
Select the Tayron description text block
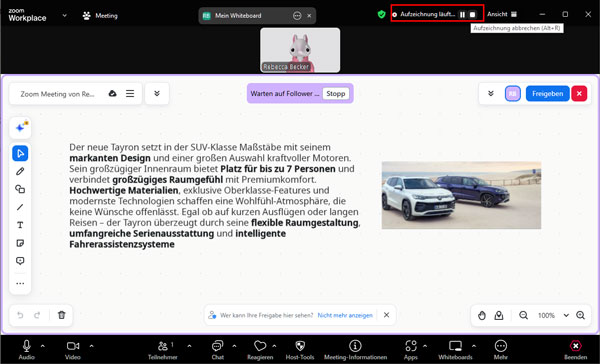pyautogui.click(x=215, y=196)
